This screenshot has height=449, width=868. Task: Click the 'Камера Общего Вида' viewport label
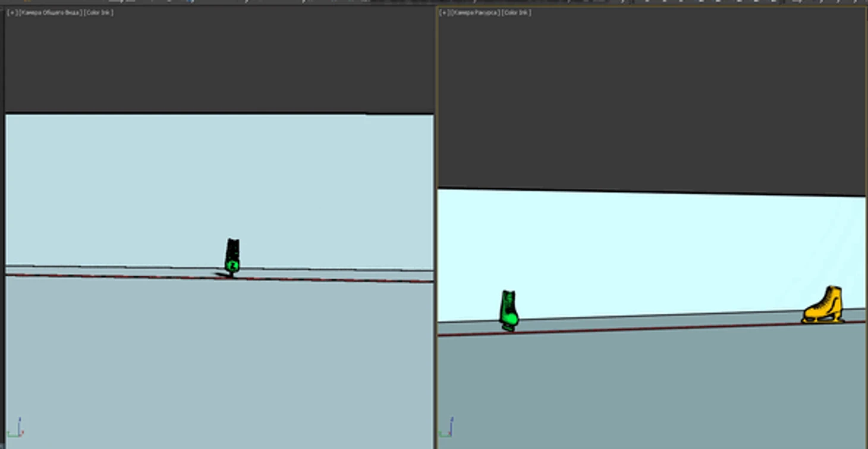[x=51, y=12]
